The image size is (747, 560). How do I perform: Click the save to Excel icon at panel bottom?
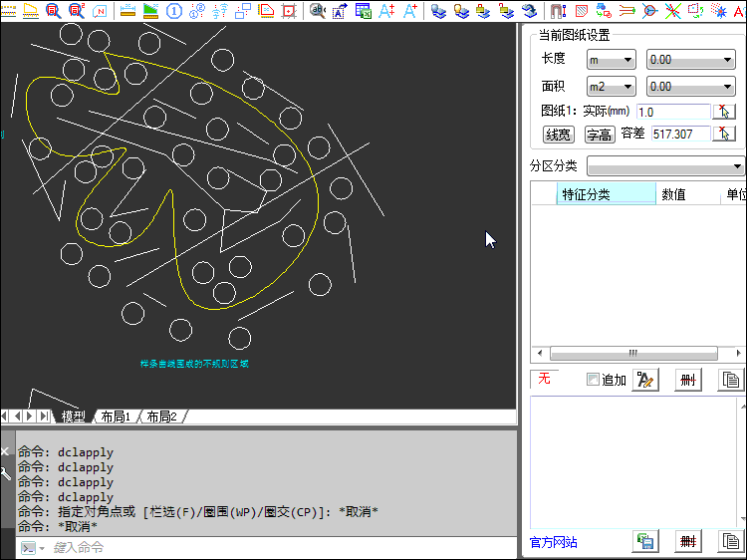click(x=644, y=541)
